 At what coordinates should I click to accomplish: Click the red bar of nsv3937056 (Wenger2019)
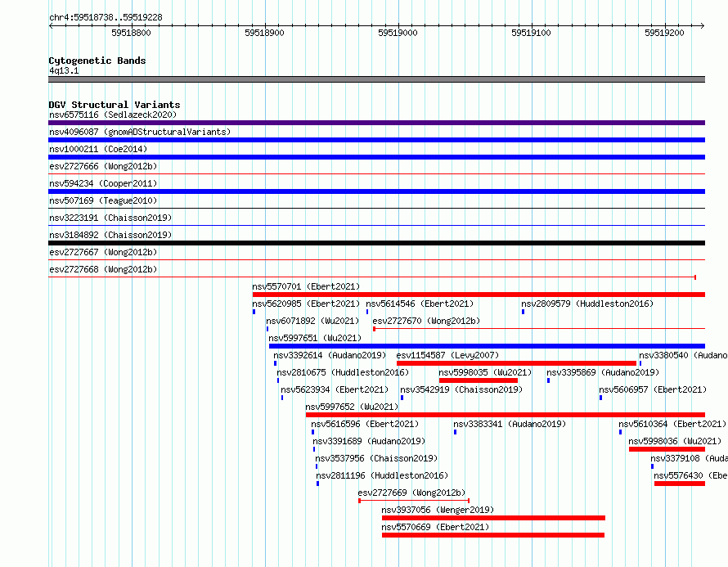tap(493, 518)
